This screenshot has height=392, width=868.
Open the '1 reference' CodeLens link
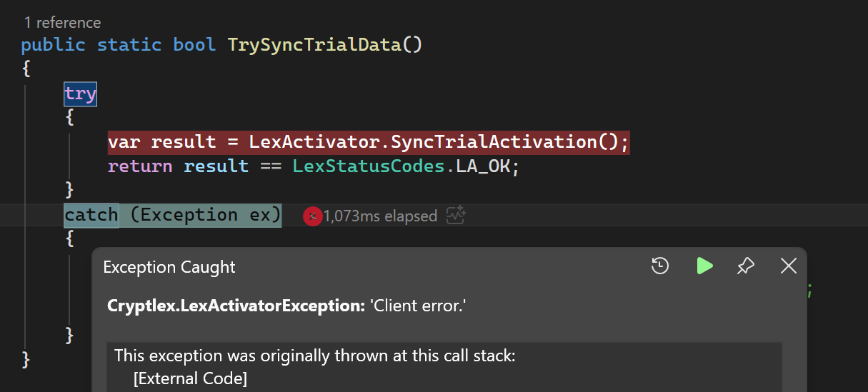coord(62,23)
